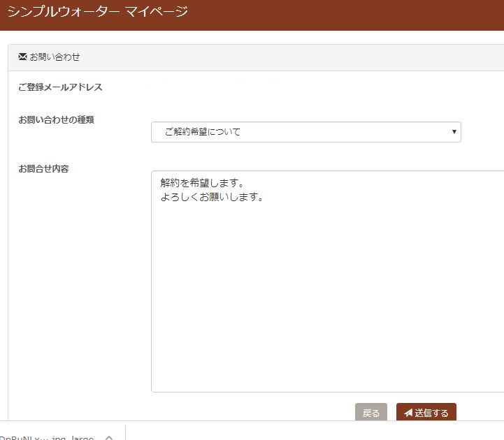504x440 pixels.
Task: Click the お問合せ内容 label
Action: coord(43,168)
